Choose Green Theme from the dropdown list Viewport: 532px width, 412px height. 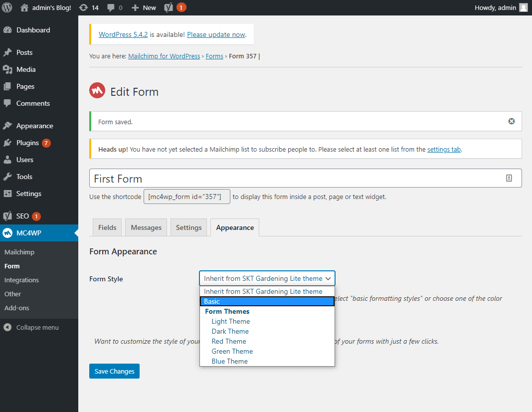267,351
